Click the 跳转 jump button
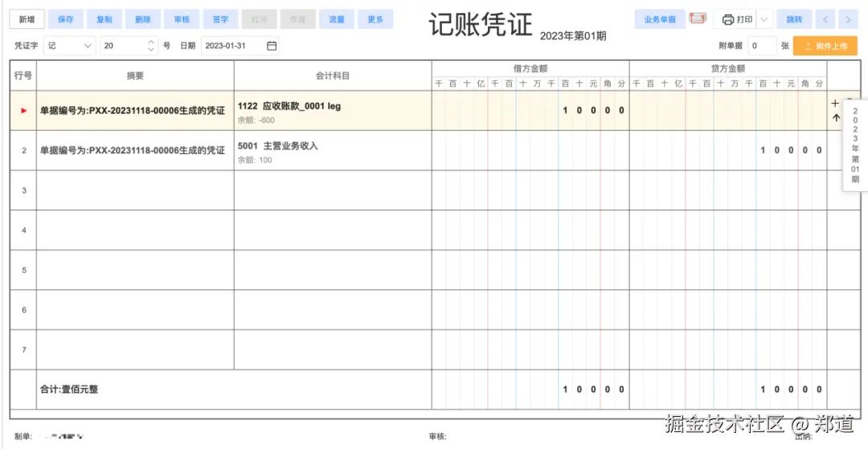The height and width of the screenshot is (449, 868). point(794,19)
